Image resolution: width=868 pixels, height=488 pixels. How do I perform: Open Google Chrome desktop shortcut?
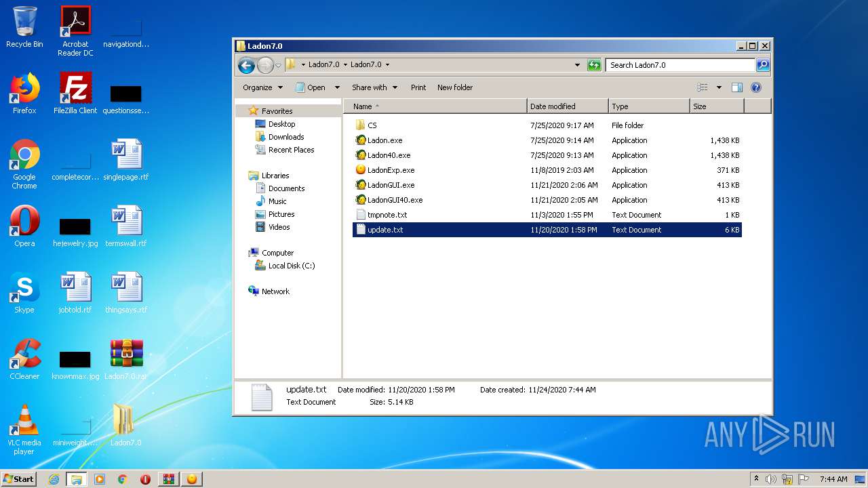(x=24, y=164)
